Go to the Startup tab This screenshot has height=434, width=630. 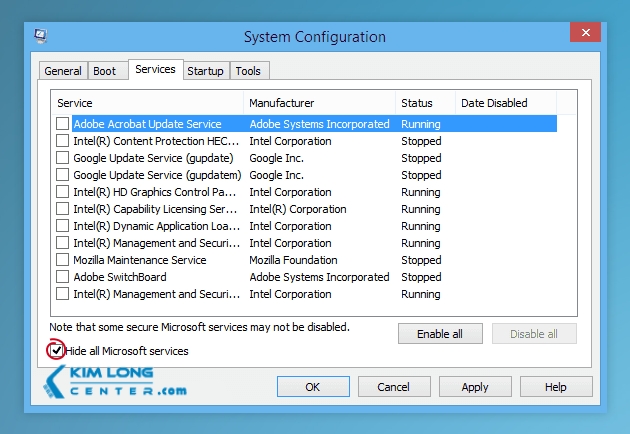pyautogui.click(x=205, y=71)
